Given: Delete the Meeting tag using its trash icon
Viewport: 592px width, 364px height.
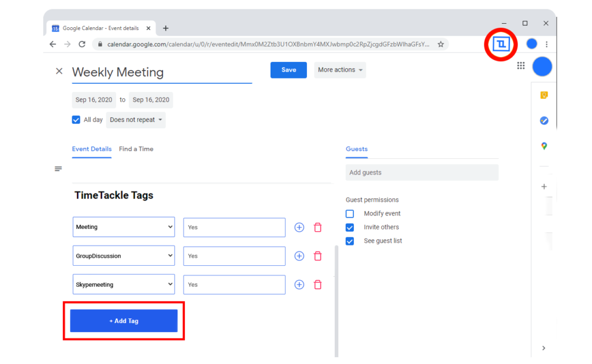Looking at the screenshot, I should point(317,227).
